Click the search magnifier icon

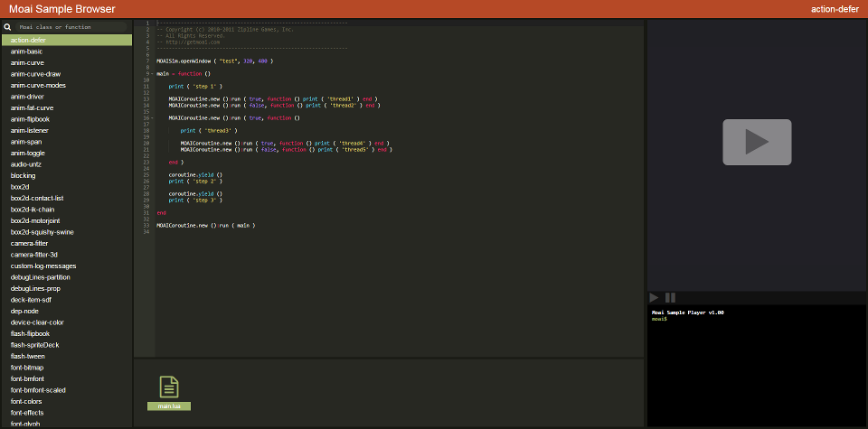(8, 26)
